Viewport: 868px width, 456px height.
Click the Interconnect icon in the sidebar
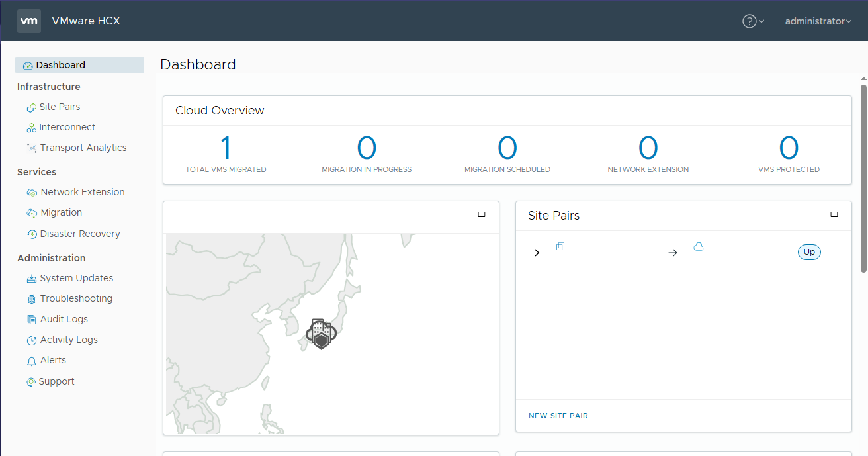[31, 128]
